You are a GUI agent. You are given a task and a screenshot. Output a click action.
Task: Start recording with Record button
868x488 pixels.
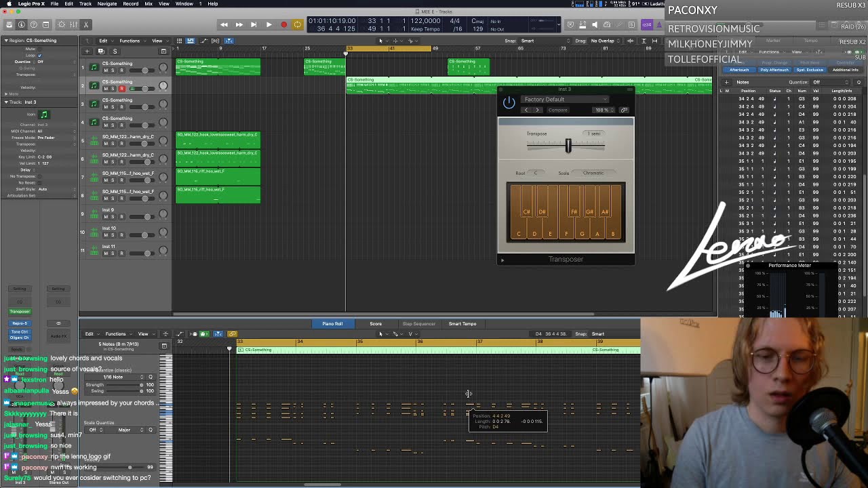pos(283,24)
